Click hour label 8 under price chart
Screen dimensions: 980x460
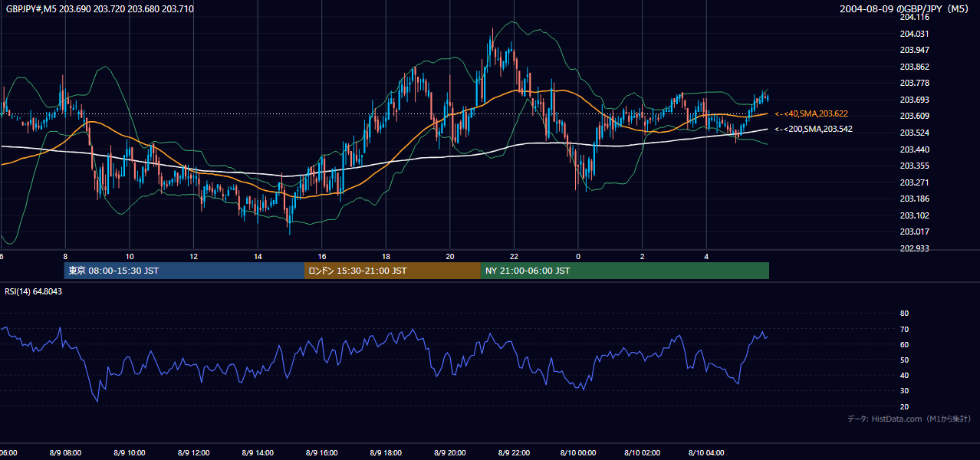tap(65, 256)
